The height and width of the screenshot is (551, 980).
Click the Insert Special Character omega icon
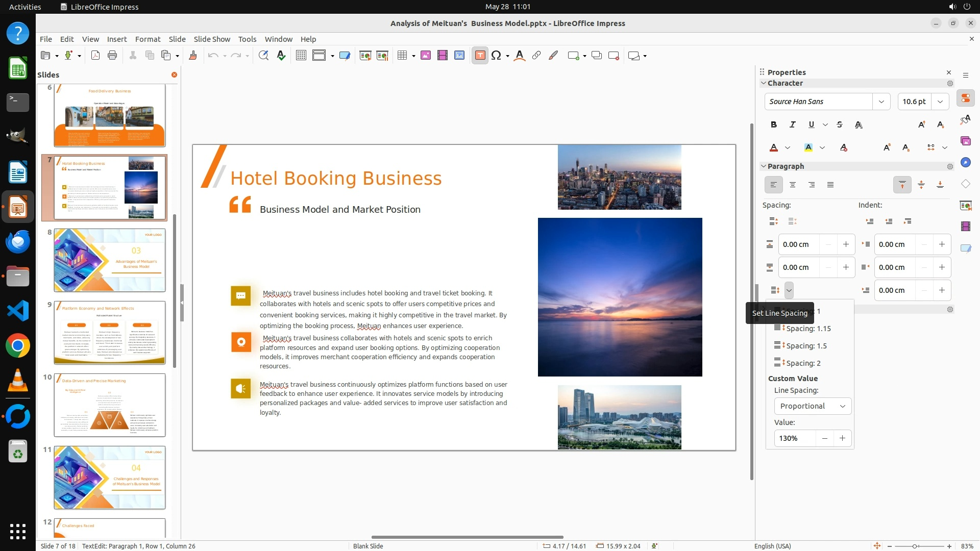tap(496, 56)
